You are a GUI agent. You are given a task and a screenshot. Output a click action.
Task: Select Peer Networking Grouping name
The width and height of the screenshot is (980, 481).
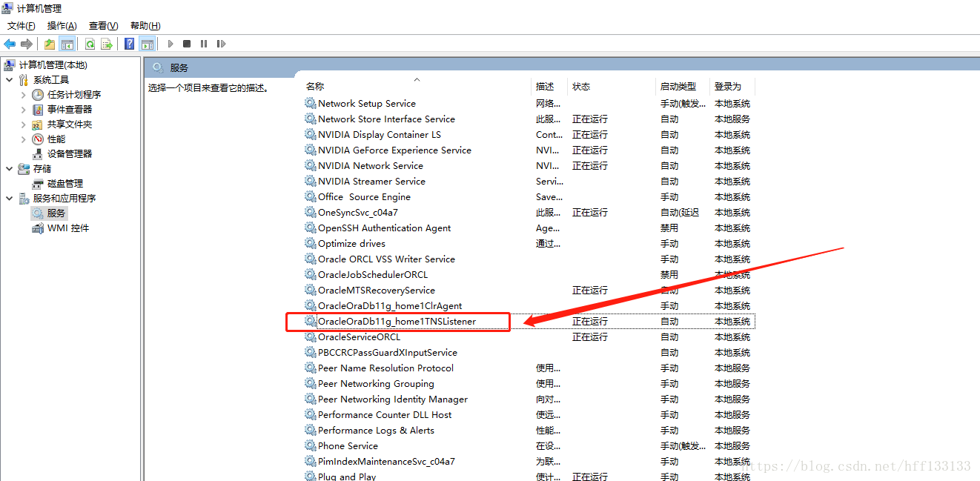tap(376, 383)
